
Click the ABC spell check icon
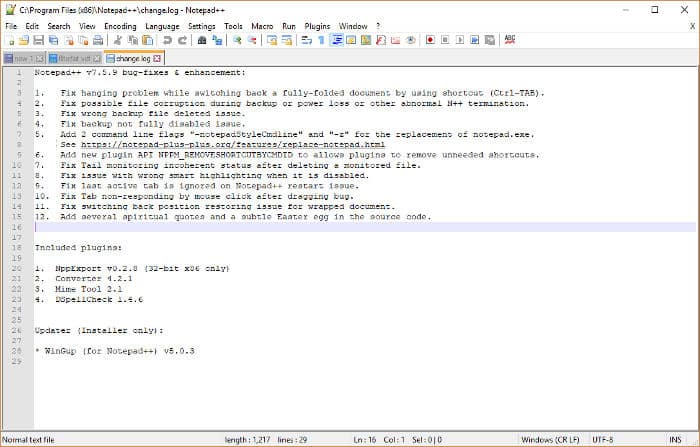pos(510,40)
